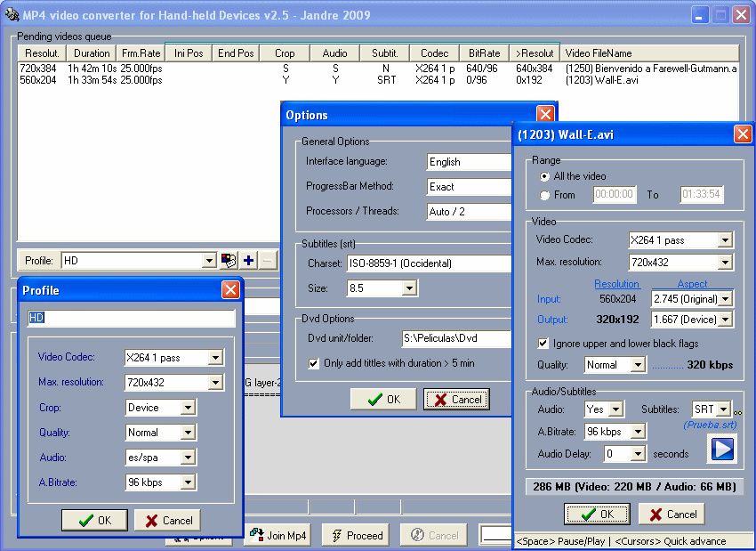
Task: Open the Subtitles SRT dropdown
Action: (x=723, y=409)
